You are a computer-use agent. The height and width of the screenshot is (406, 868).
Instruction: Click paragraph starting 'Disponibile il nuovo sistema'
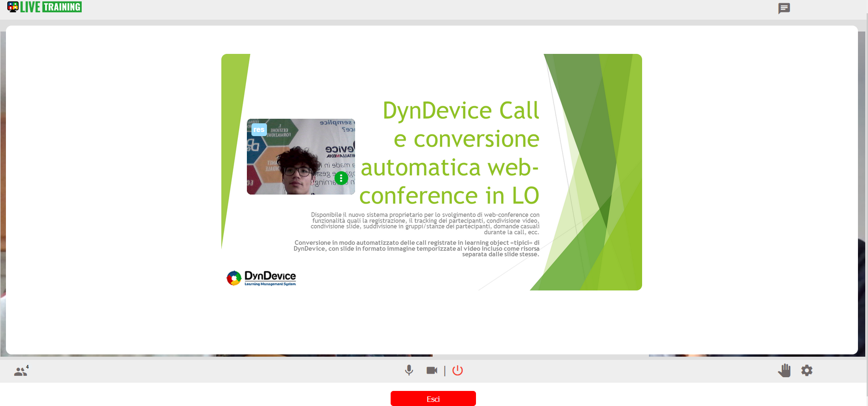(425, 223)
